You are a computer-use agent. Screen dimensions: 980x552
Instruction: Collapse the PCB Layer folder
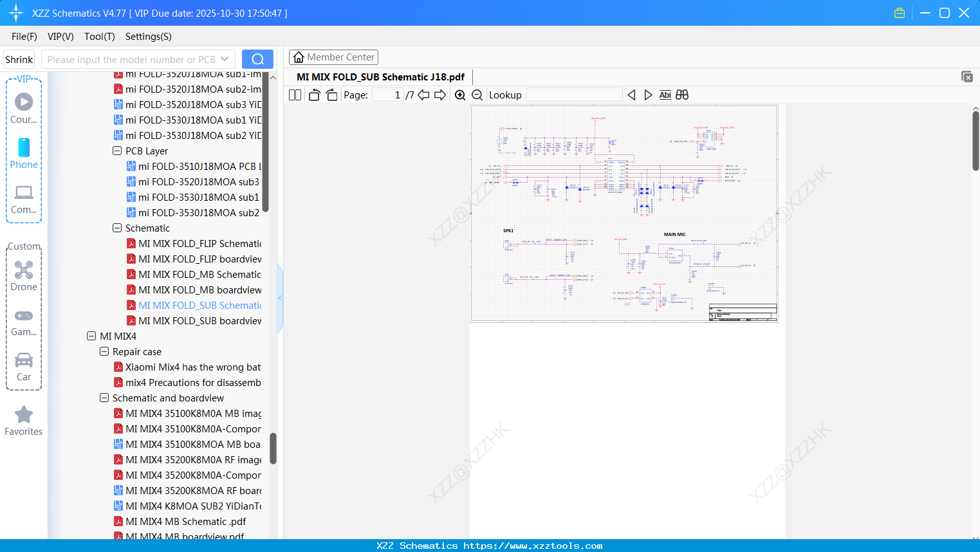(x=117, y=151)
